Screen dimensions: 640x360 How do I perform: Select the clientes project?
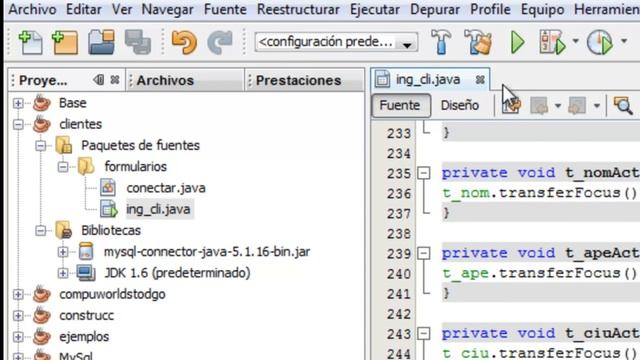(80, 124)
